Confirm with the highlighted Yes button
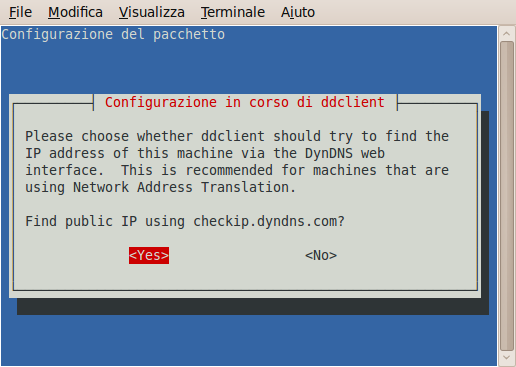Image resolution: width=516 pixels, height=367 pixels. [x=149, y=255]
